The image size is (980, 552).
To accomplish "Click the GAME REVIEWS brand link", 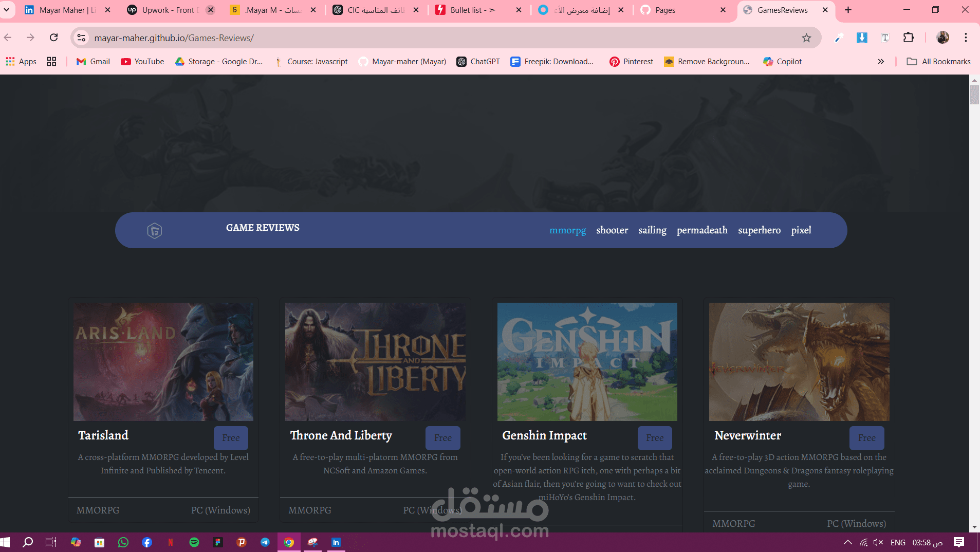I will click(x=263, y=228).
